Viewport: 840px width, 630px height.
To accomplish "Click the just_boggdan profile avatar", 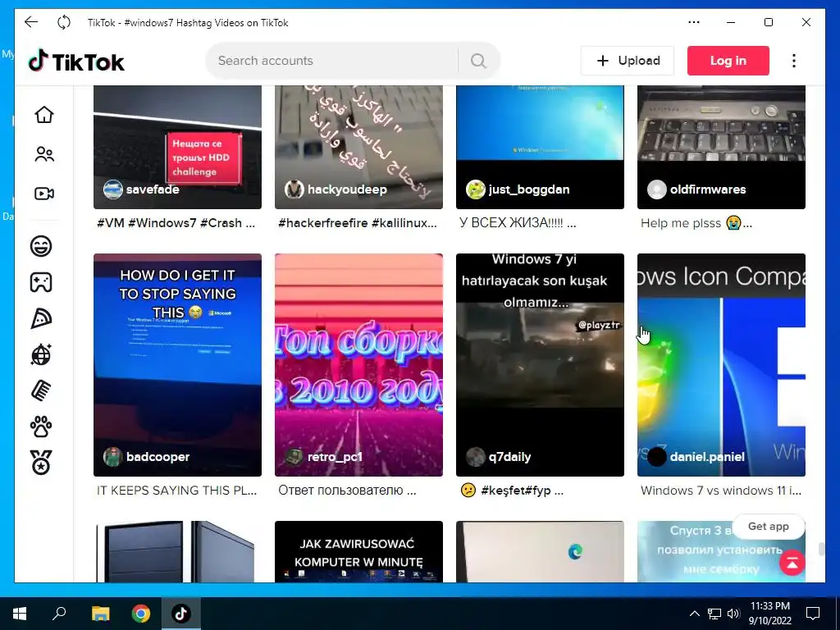I will [475, 189].
